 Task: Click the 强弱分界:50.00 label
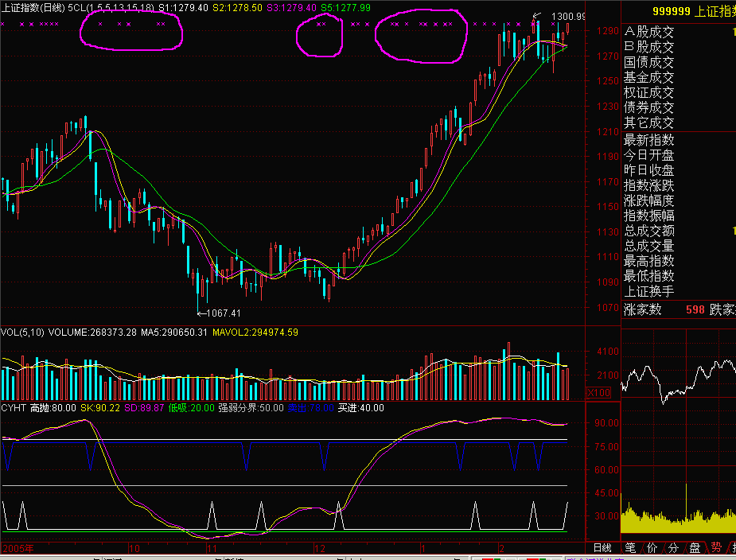click(251, 408)
